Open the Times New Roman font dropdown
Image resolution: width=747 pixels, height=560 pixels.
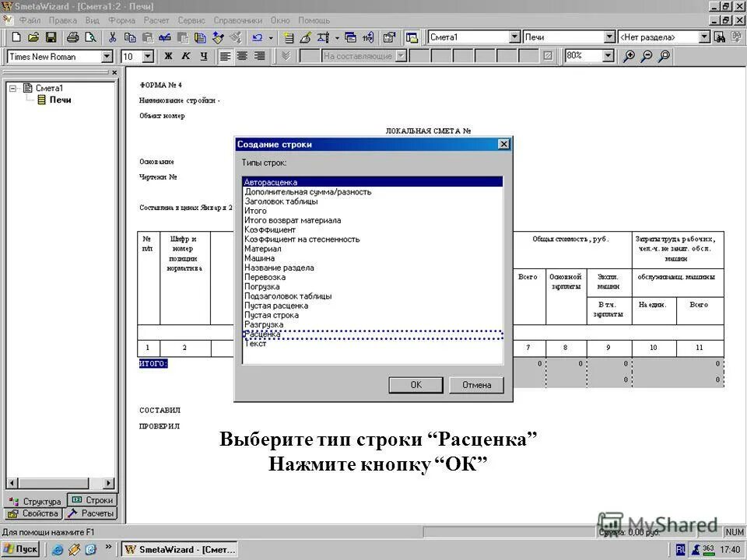(107, 57)
